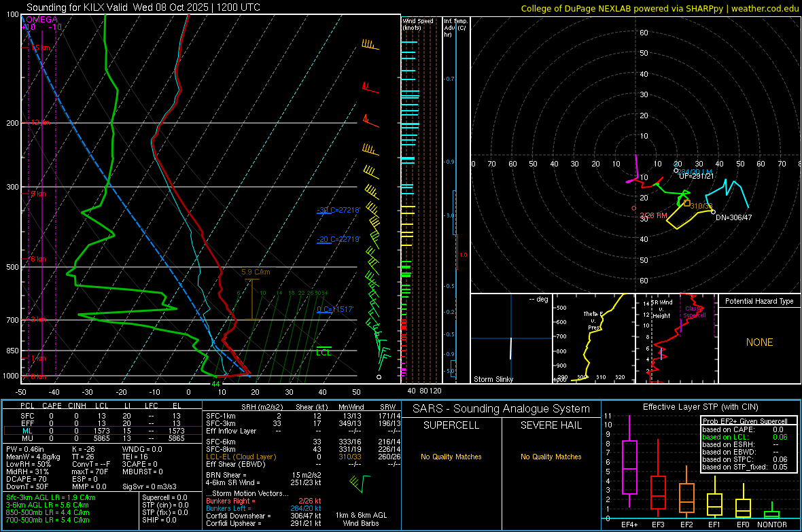The width and height of the screenshot is (802, 532).
Task: Click the DN=306/47 hodograph label
Action: pyautogui.click(x=734, y=217)
